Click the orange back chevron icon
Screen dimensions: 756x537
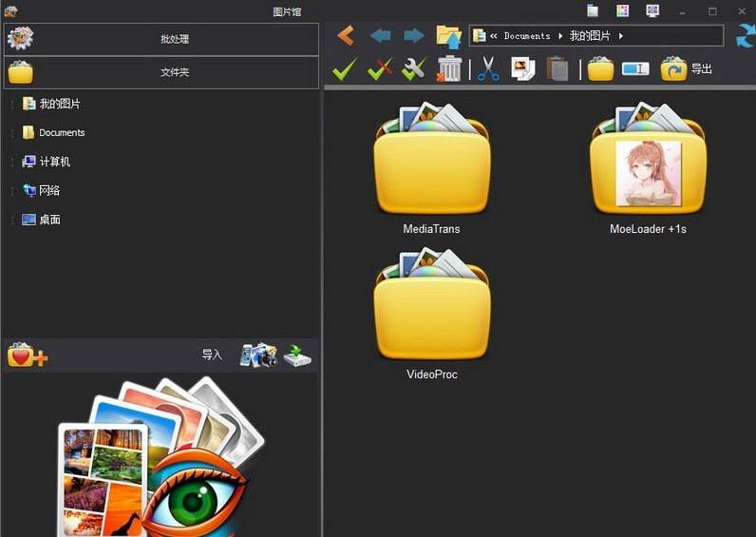tap(346, 36)
